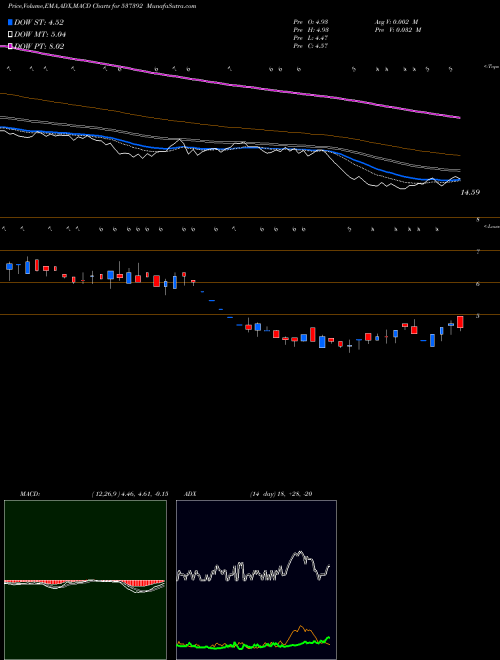Viewport: 500px width, 660px height.
Task: Click the ADX (14 day) values text
Action: [x=281, y=494]
